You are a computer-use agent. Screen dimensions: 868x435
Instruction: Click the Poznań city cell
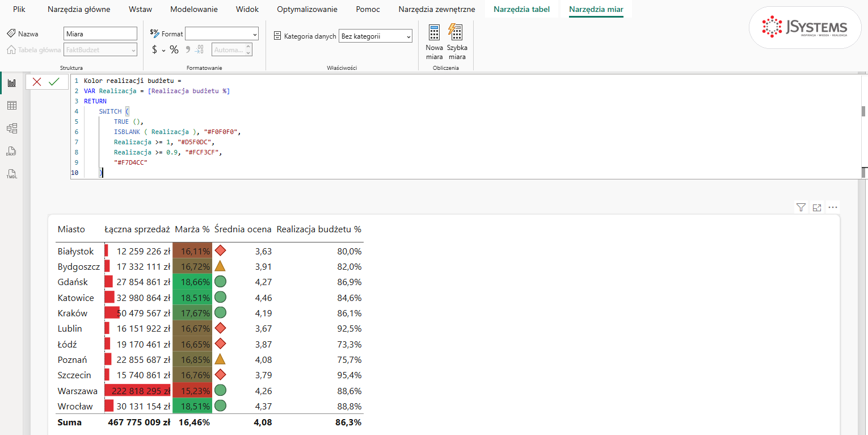[x=72, y=359]
